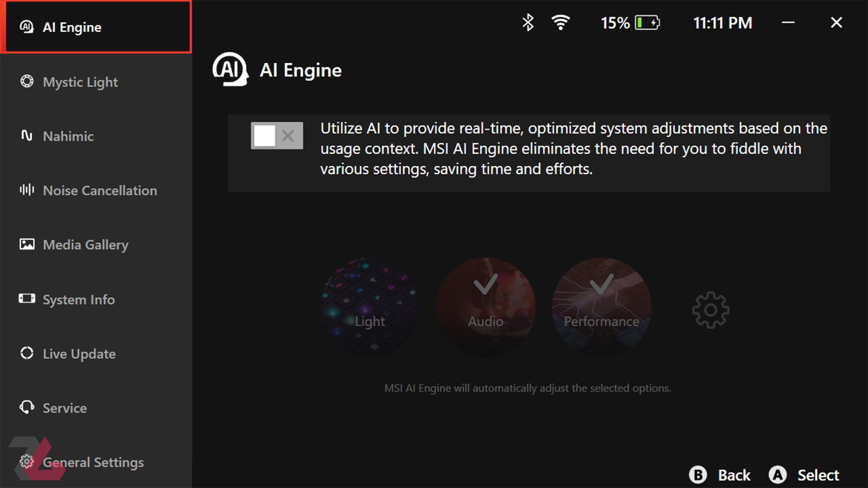The image size is (868, 488).
Task: Click the Media Gallery sidebar icon
Action: point(28,244)
